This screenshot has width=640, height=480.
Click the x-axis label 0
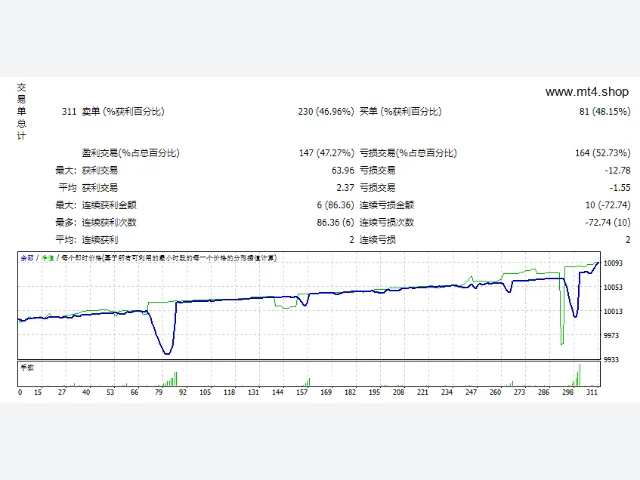point(20,392)
